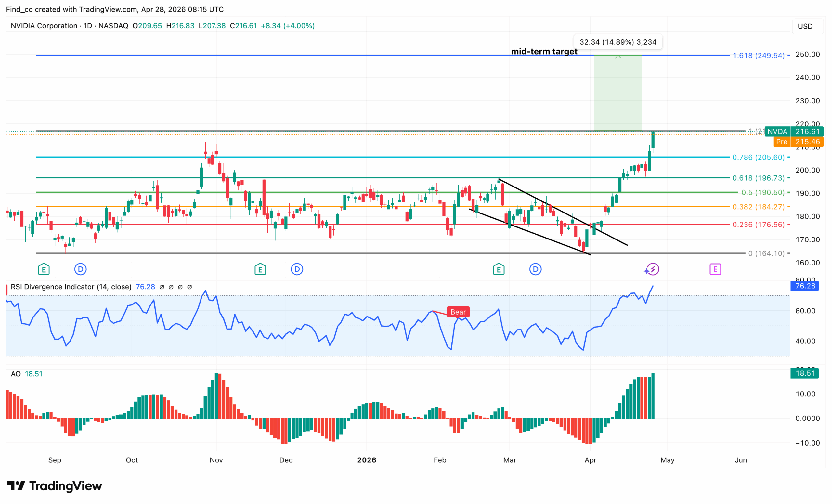
Task: Click the high value H216.83
Action: click(180, 26)
